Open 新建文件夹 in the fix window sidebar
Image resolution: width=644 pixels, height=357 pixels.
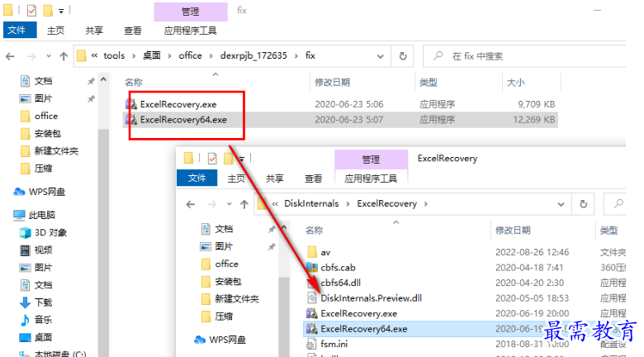(56, 151)
